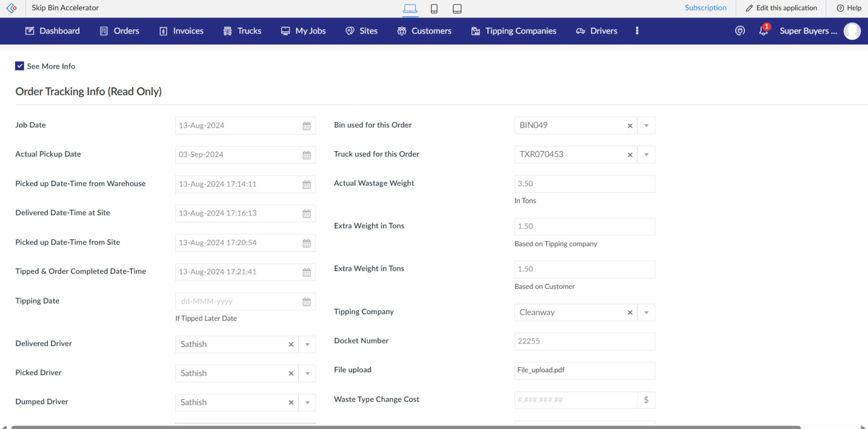Switch to tablet preview icon

(457, 9)
